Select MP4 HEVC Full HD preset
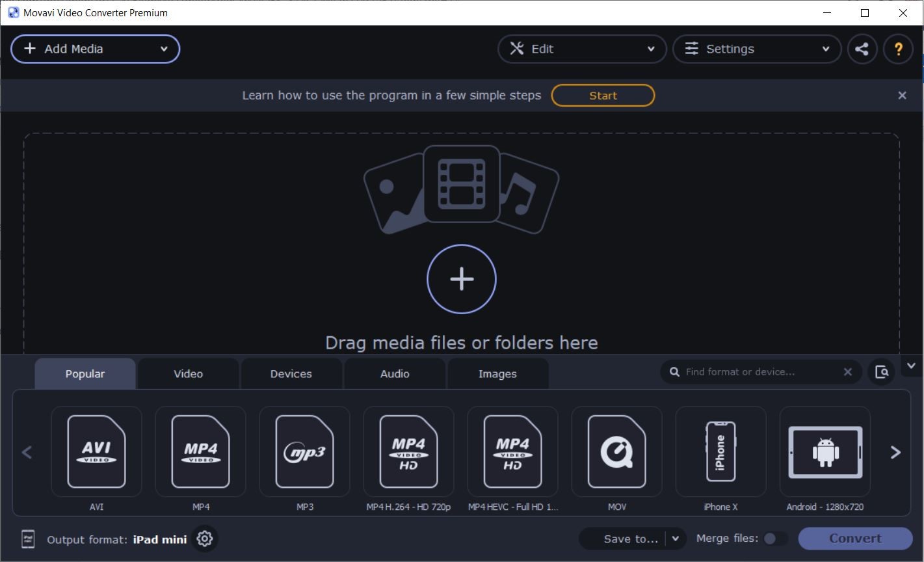The image size is (924, 562). 512,451
